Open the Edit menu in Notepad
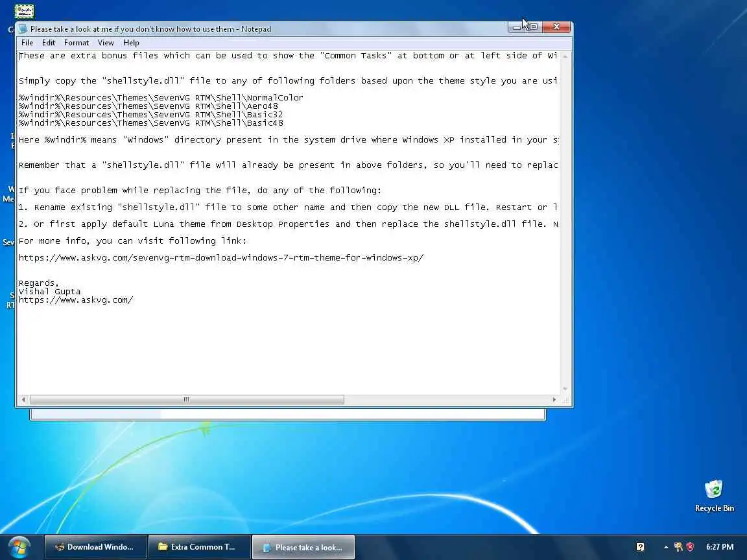Screen dimensions: 747x560 [49, 43]
